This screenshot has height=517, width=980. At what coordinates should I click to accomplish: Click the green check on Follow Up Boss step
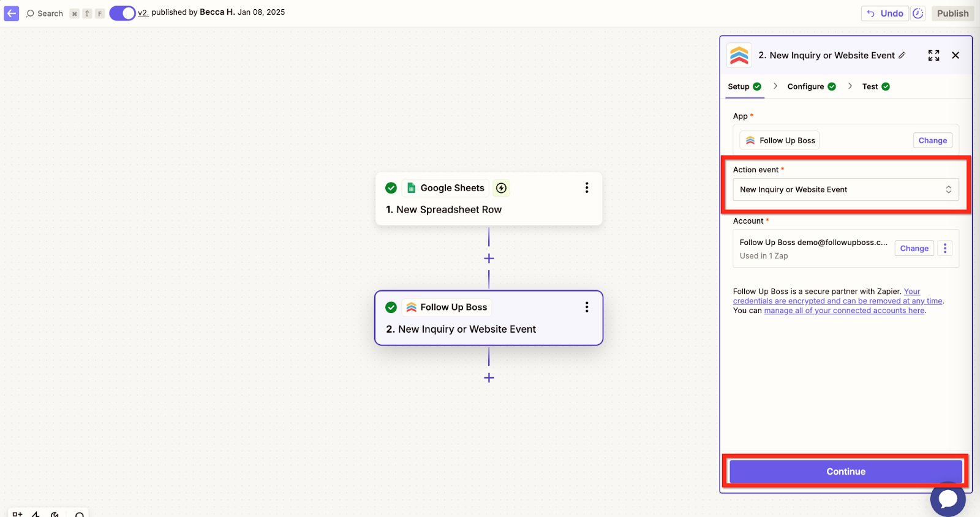point(391,308)
